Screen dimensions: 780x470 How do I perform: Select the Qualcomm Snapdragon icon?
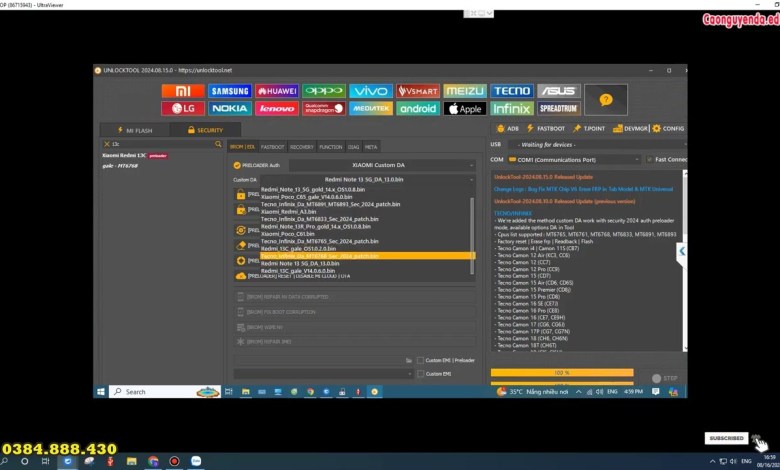(324, 108)
